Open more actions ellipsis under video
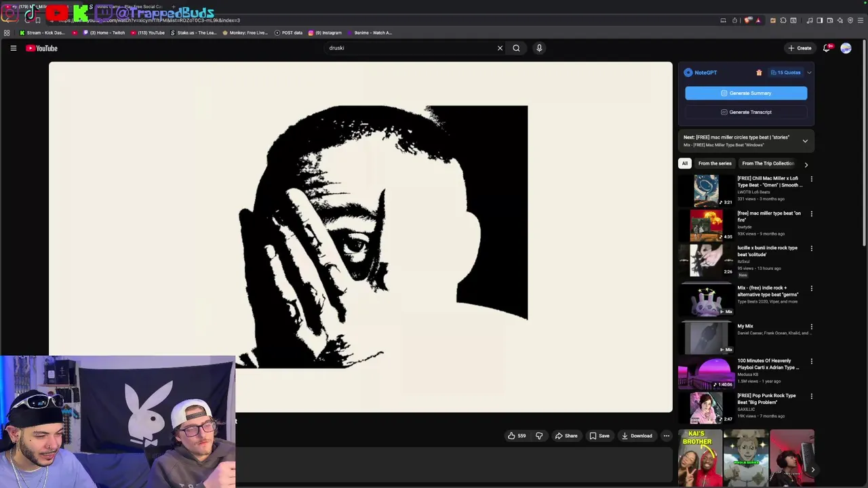 [667, 436]
